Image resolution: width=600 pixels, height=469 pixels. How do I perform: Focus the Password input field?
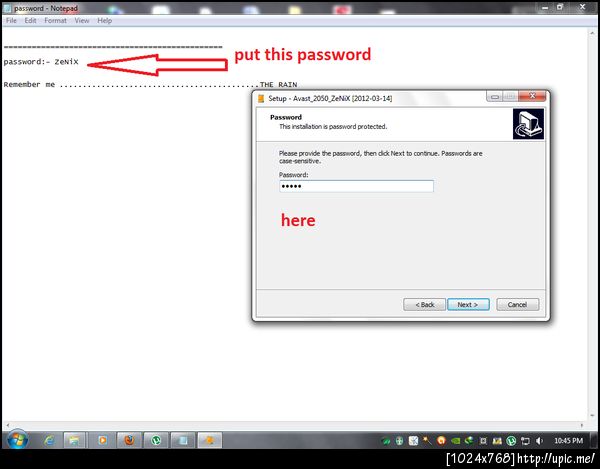click(356, 186)
